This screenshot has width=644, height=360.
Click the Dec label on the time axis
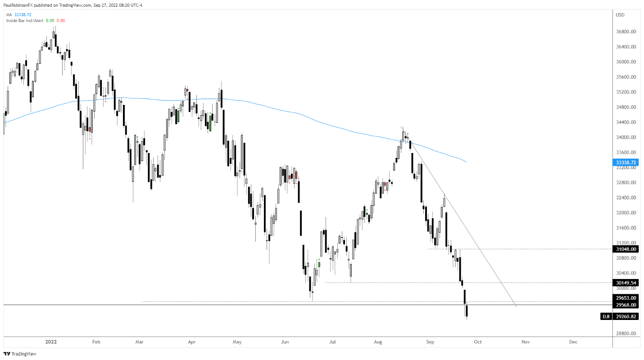click(x=573, y=342)
